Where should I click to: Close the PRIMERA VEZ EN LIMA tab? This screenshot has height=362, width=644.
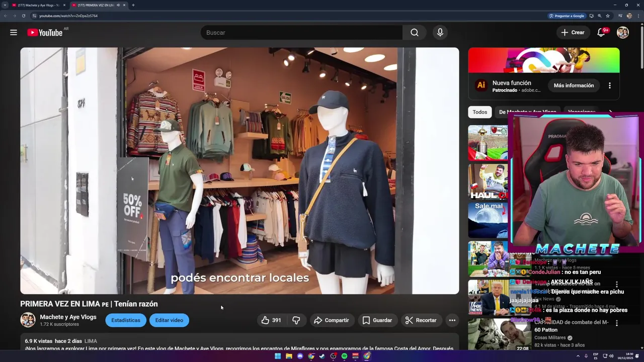click(x=124, y=5)
